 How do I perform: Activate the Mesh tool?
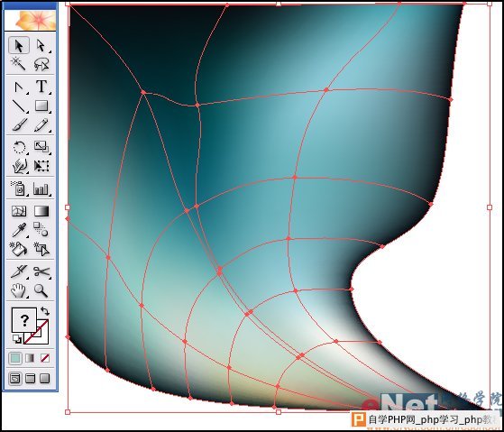click(19, 211)
